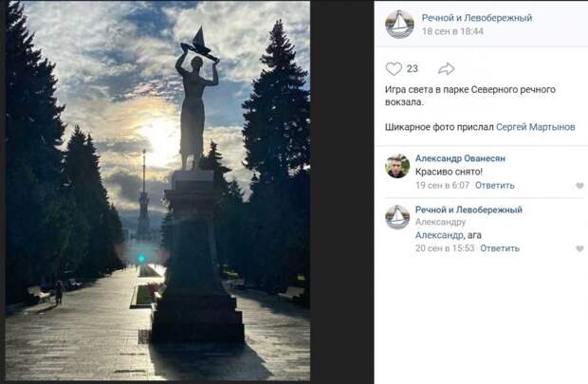Image resolution: width=588 pixels, height=384 pixels.
Task: Reply to the community's comment
Action: click(500, 248)
